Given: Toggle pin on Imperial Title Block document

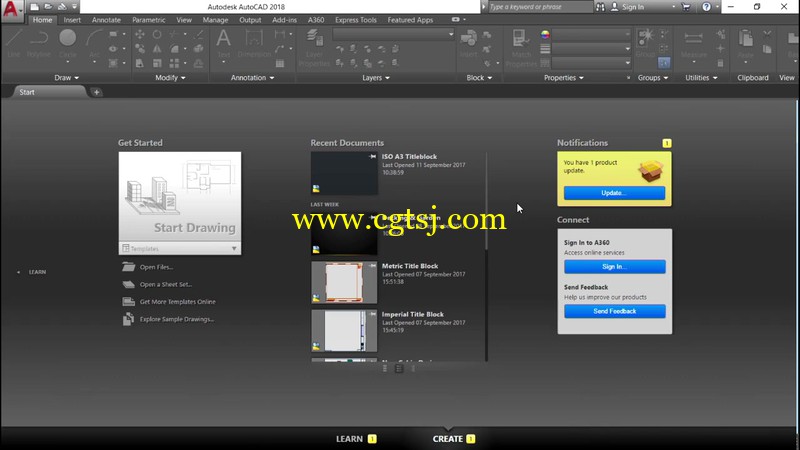Looking at the screenshot, I should 372,314.
